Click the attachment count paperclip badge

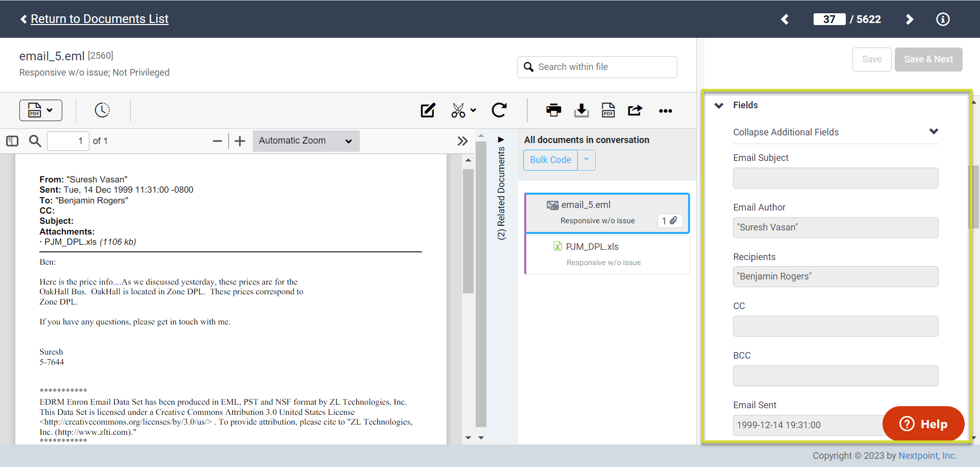[670, 221]
